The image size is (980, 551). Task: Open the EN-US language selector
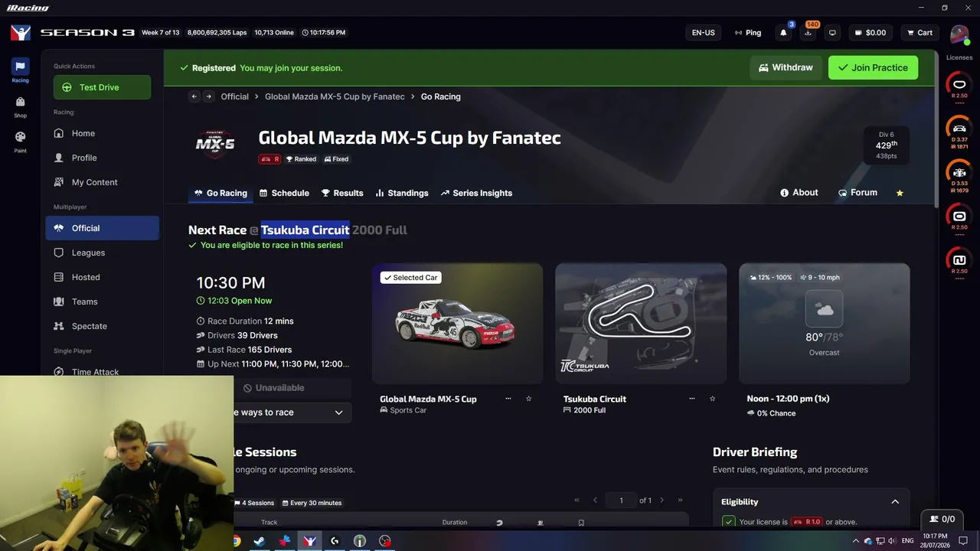pos(703,33)
